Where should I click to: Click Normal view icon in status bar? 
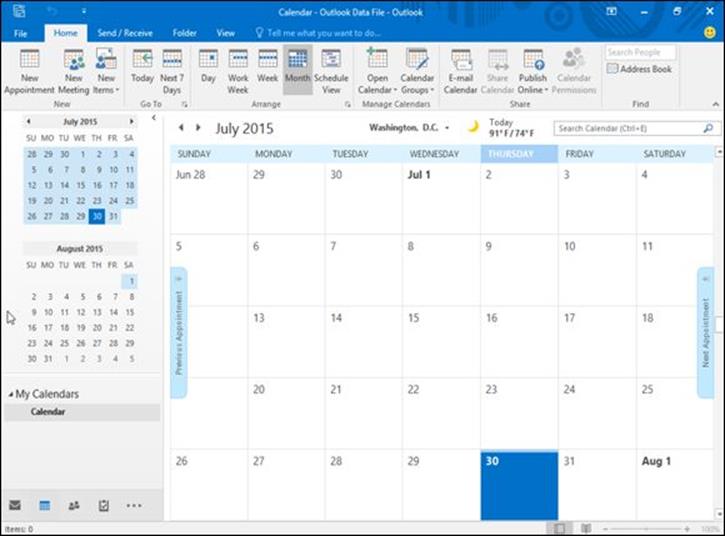coord(559,528)
